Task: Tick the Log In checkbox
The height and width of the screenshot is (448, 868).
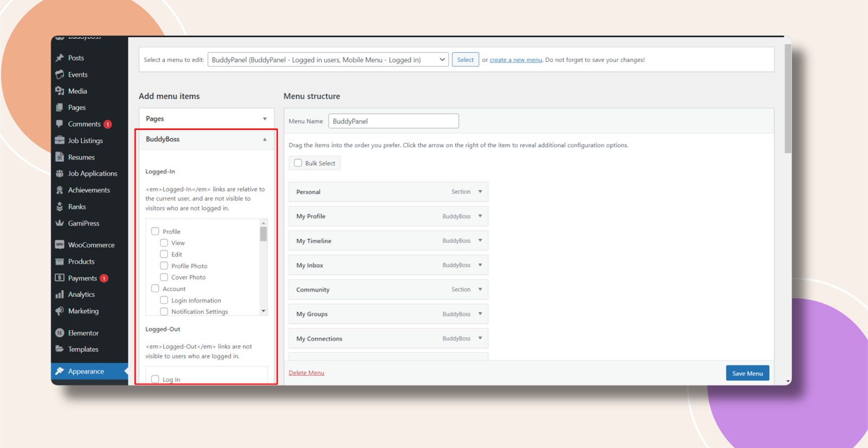Action: (x=155, y=379)
